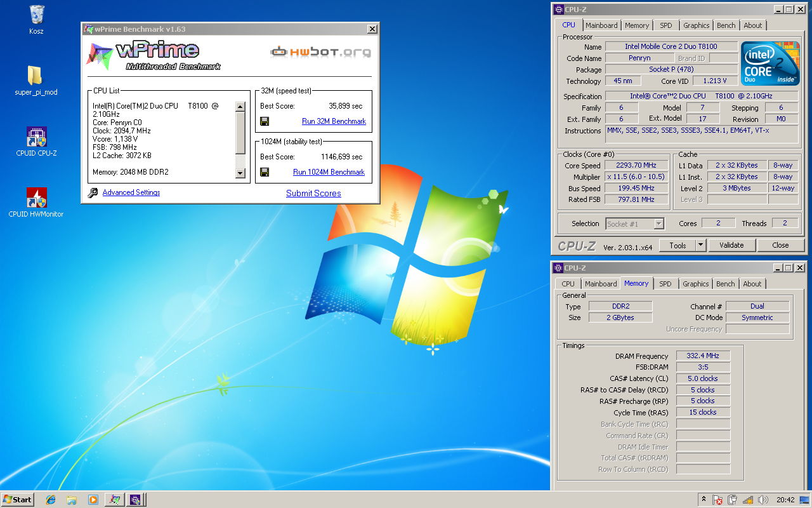Switch to Mainboard tab in lower CPU-Z
812x508 pixels.
[601, 284]
